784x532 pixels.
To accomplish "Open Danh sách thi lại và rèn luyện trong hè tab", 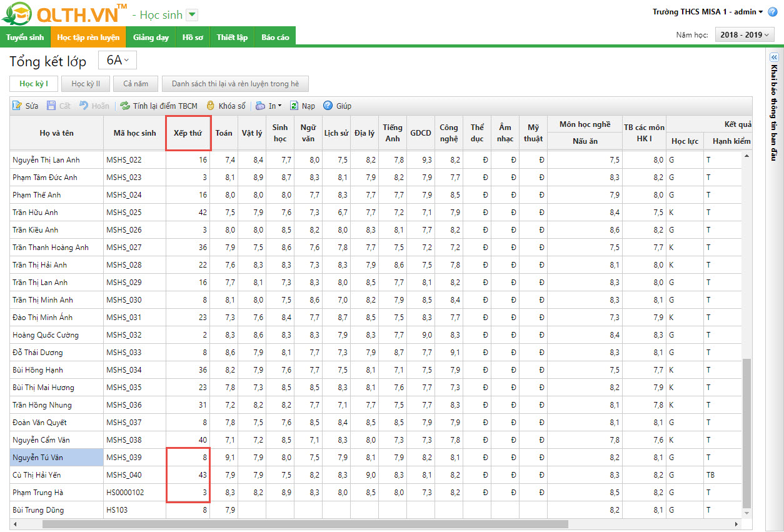I will 235,84.
